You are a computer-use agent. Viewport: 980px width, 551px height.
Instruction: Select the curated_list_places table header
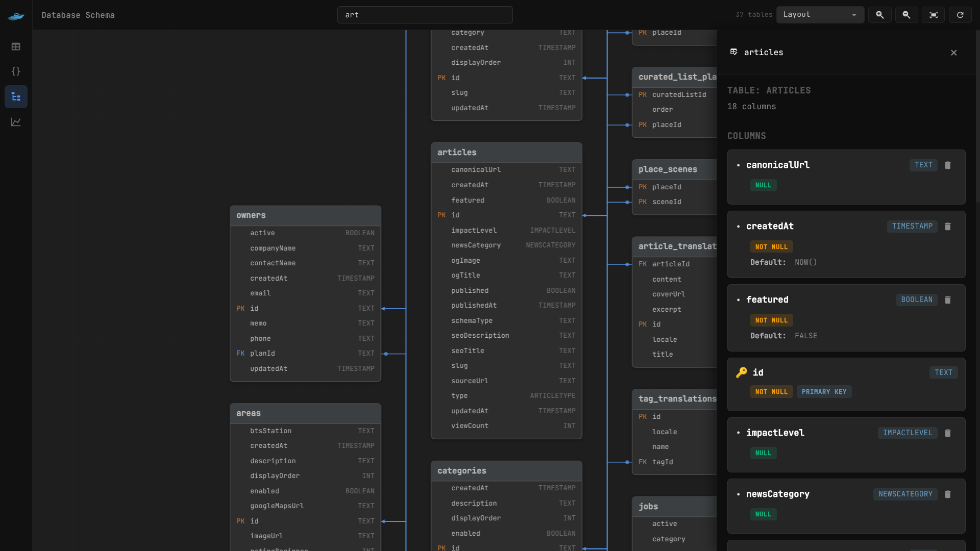674,77
